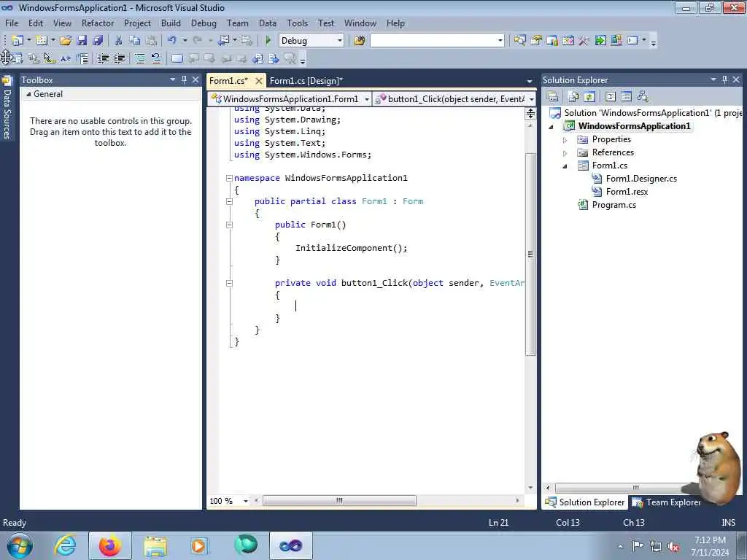Click the View Class Diagram icon
Screen dimensions: 747x560
[643, 97]
